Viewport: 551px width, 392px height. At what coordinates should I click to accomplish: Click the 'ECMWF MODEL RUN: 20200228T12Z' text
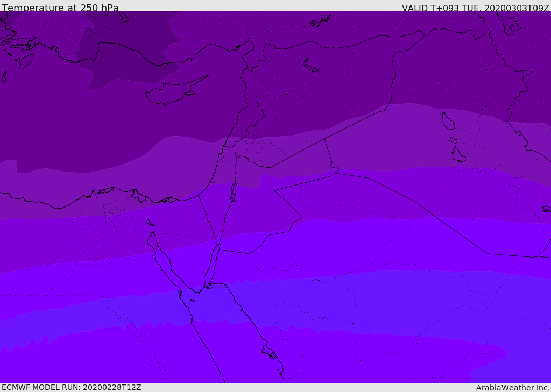(x=72, y=387)
